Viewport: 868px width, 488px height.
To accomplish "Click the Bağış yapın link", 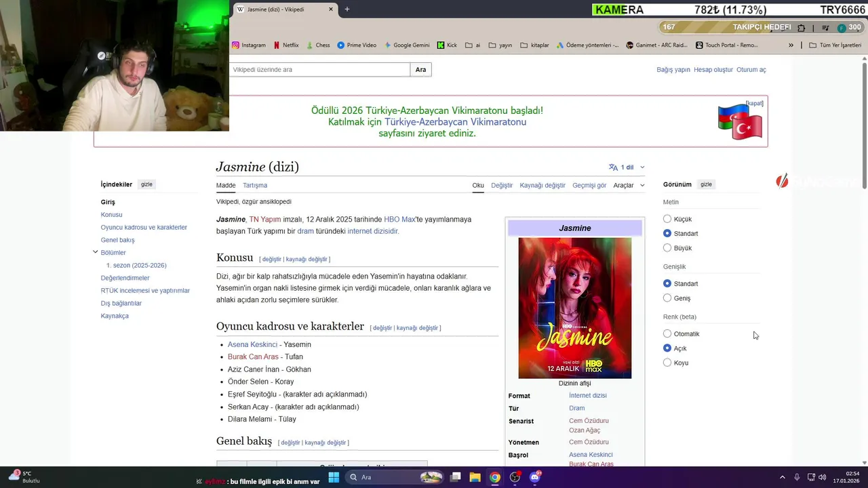I will point(673,70).
